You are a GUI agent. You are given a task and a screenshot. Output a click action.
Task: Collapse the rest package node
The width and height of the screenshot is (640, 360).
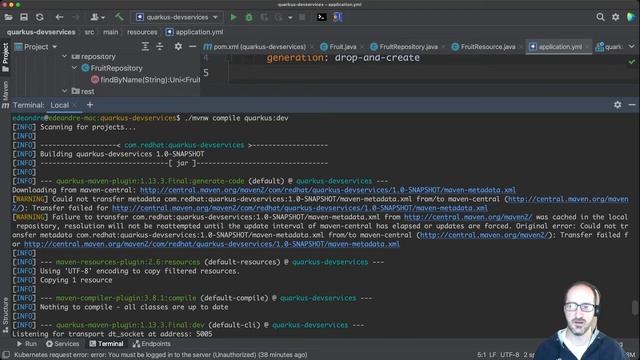tap(65, 91)
